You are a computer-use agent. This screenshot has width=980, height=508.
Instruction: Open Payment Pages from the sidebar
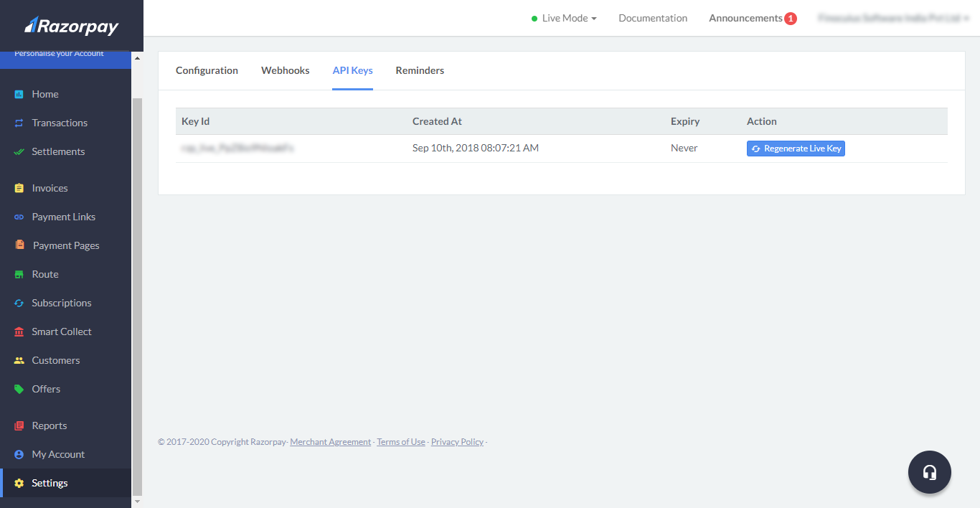(66, 245)
